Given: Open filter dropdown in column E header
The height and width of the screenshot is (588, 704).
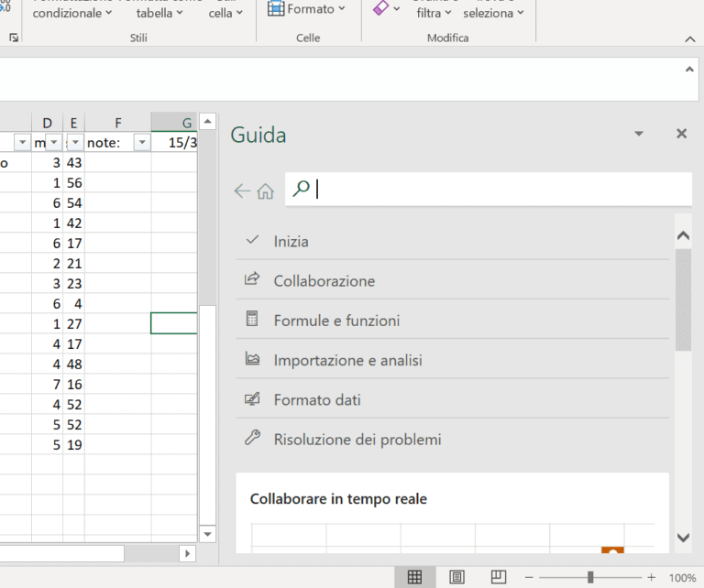Looking at the screenshot, I should [75, 143].
